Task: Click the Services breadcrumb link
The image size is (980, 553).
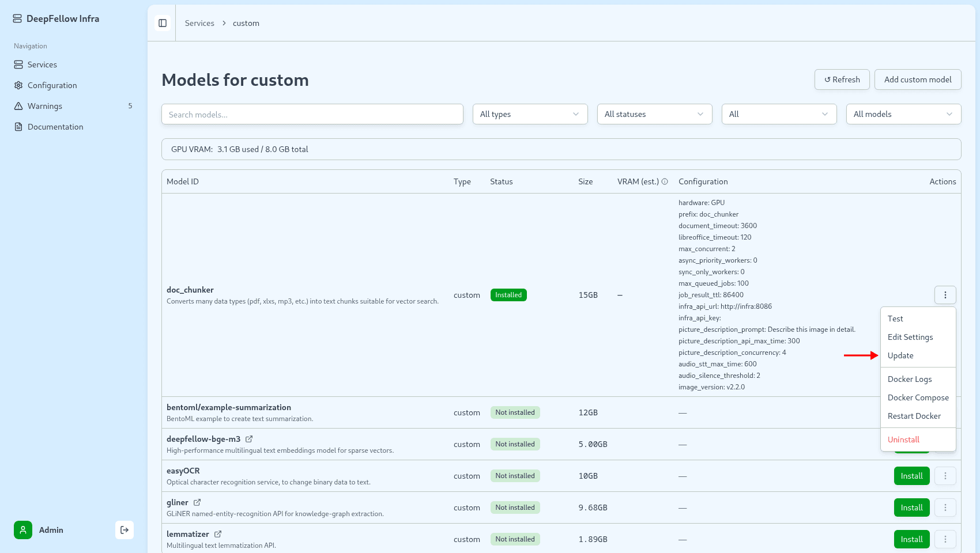Action: coord(199,23)
